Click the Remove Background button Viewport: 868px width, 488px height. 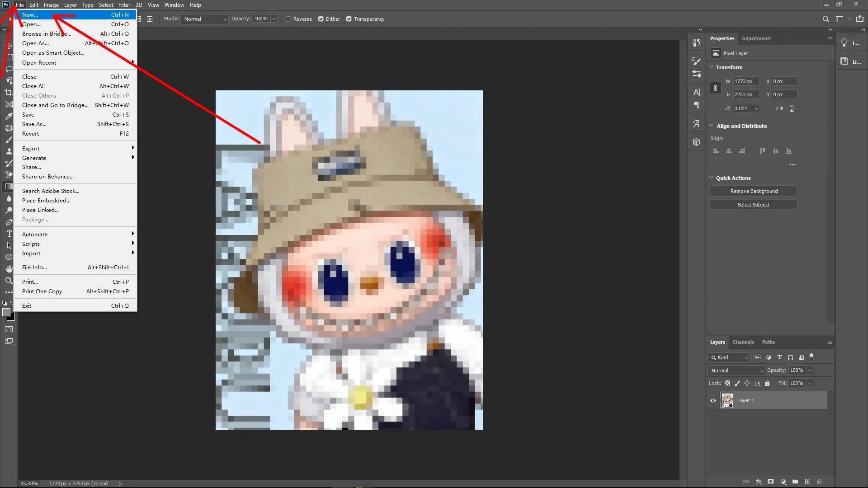[x=754, y=191]
